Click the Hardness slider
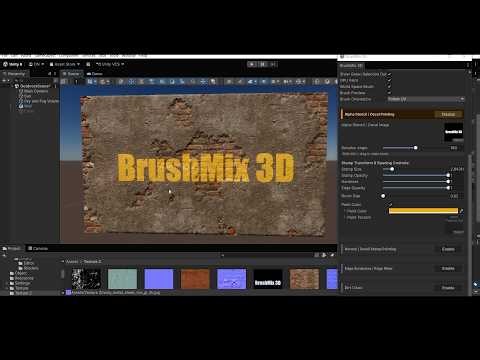 417,182
